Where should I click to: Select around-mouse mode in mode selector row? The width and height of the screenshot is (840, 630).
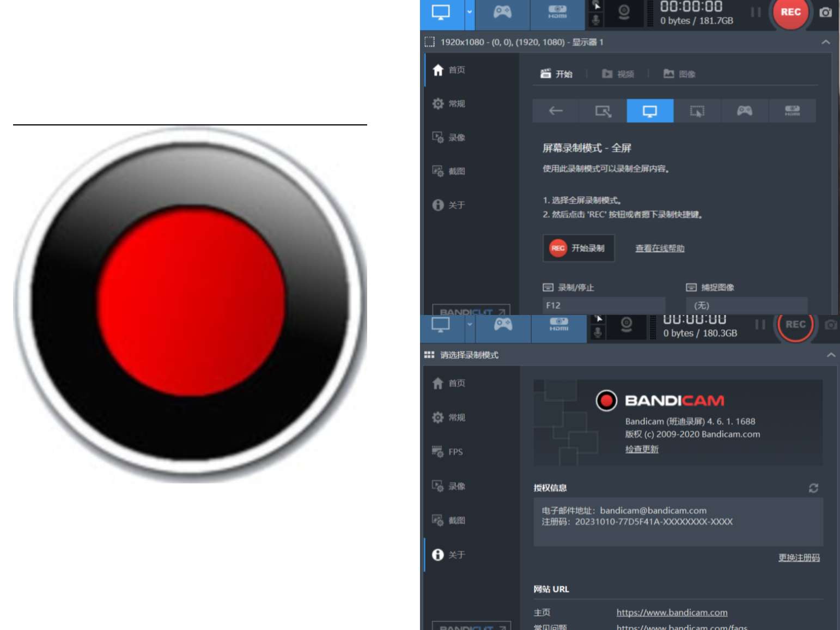[697, 111]
